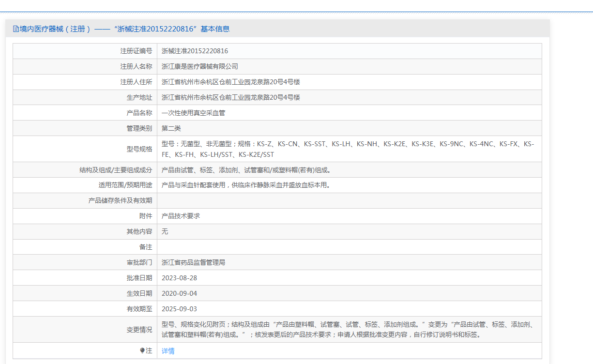This screenshot has height=364, width=593.
Task: Click the 变更情况 label
Action: pos(139,330)
